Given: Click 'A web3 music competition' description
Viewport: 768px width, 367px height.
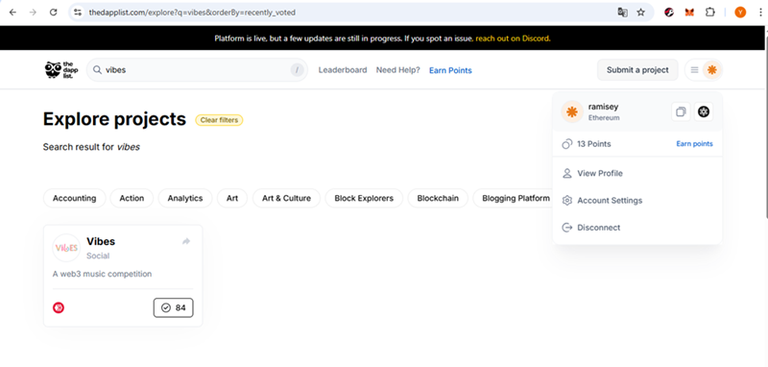Looking at the screenshot, I should [x=102, y=274].
